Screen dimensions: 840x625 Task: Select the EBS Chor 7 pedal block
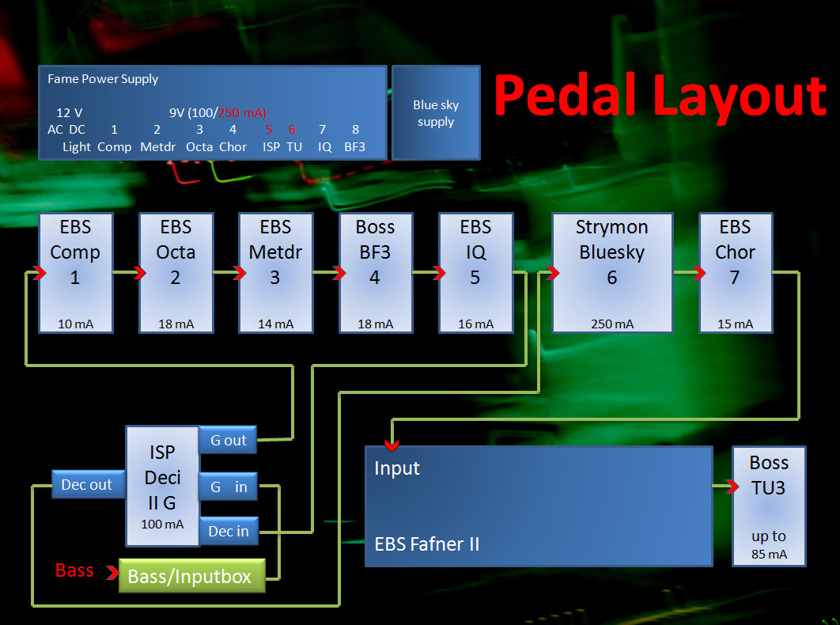[736, 273]
